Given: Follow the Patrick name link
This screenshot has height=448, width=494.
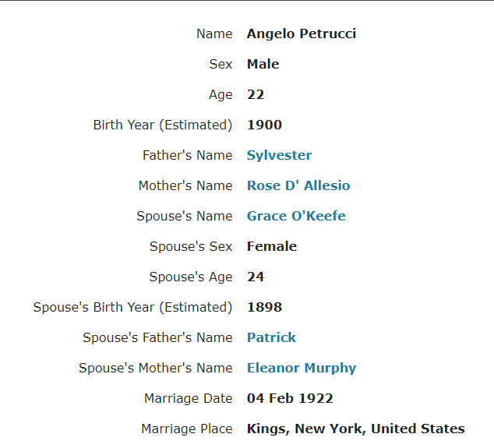Looking at the screenshot, I should 271,337.
